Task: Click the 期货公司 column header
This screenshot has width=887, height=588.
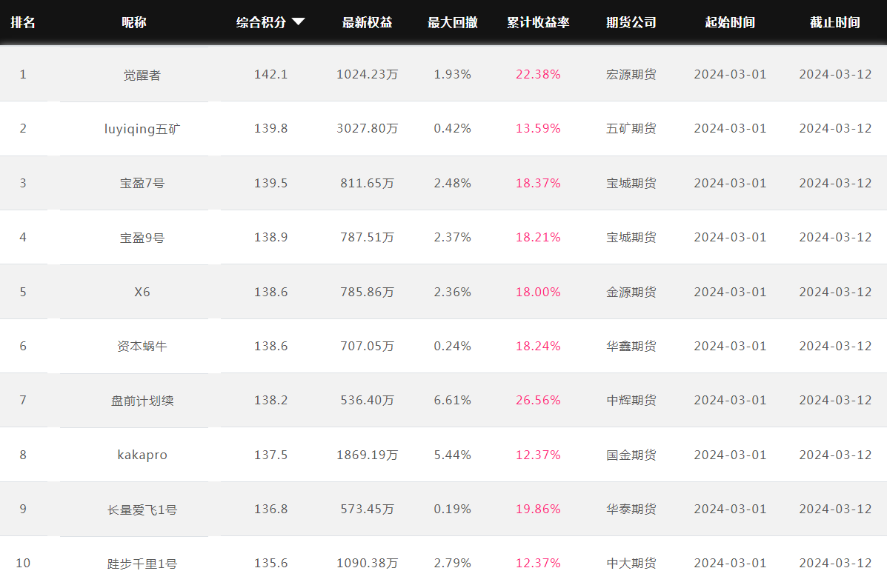Action: (631, 23)
